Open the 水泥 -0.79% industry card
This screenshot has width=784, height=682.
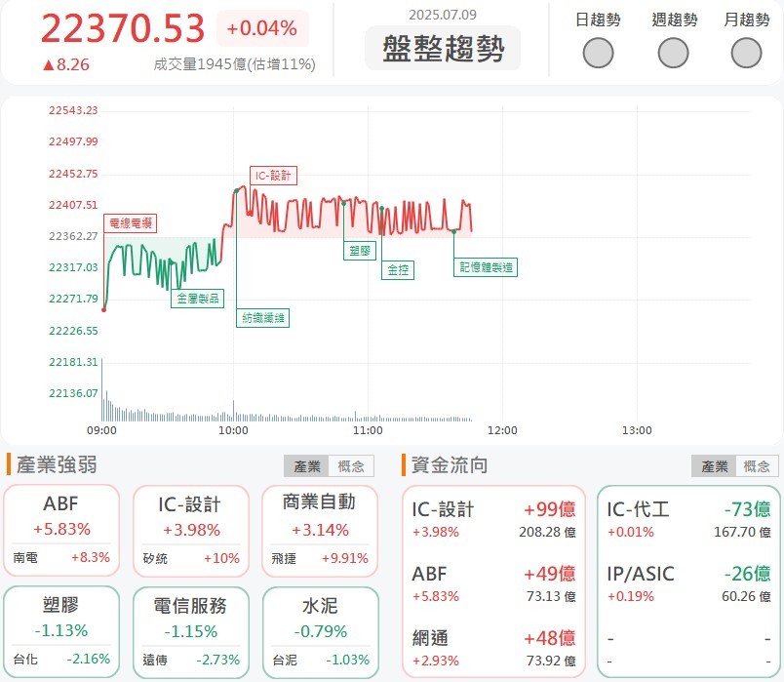[x=321, y=632]
